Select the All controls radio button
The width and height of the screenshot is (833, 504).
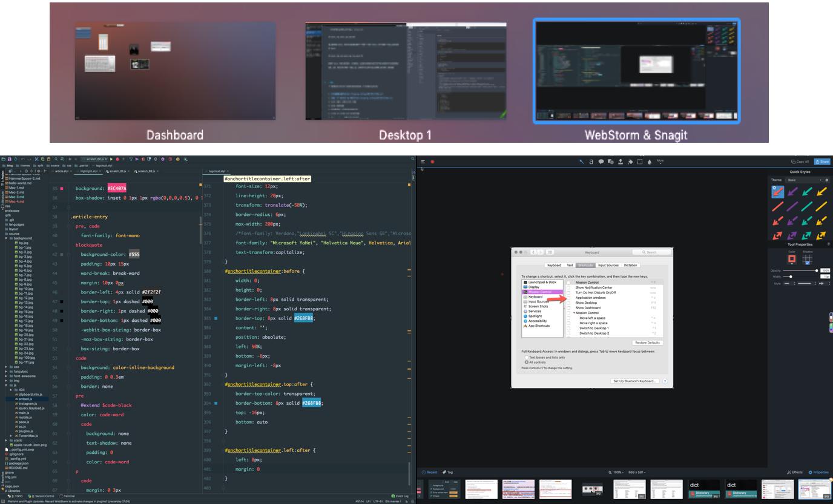click(x=527, y=362)
